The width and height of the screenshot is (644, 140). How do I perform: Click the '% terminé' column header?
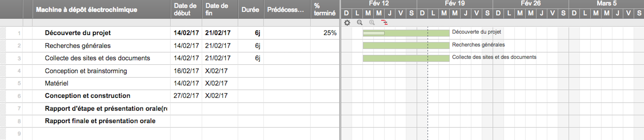tap(324, 10)
